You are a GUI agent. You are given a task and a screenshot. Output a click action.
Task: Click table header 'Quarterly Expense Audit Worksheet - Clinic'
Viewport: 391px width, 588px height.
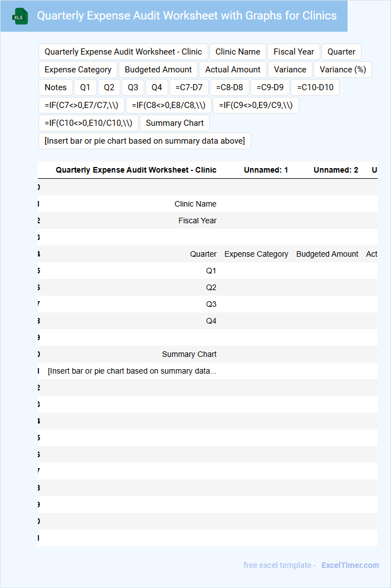point(136,170)
